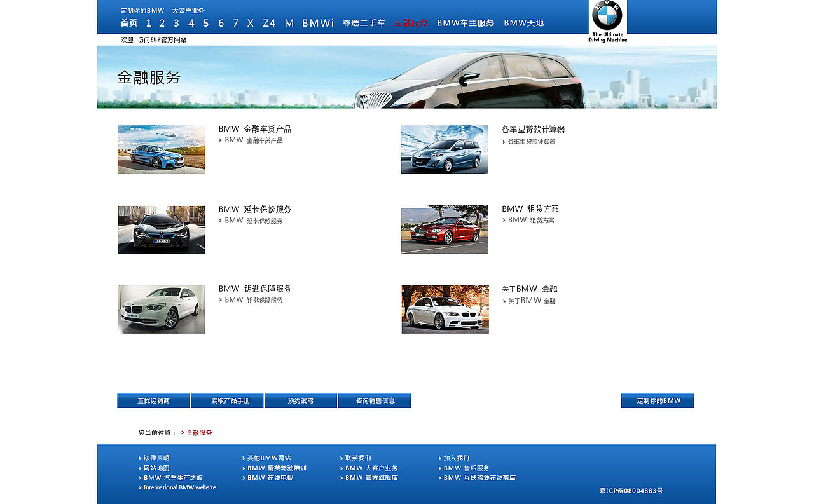The width and height of the screenshot is (814, 504).
Task: Click 大客户业务 link in top bar
Action: (188, 11)
